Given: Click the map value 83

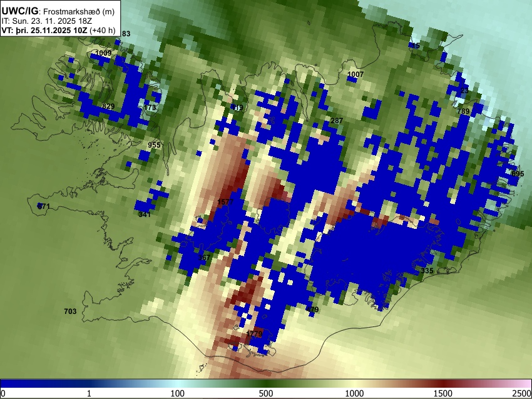Looking at the screenshot, I should [x=126, y=34].
